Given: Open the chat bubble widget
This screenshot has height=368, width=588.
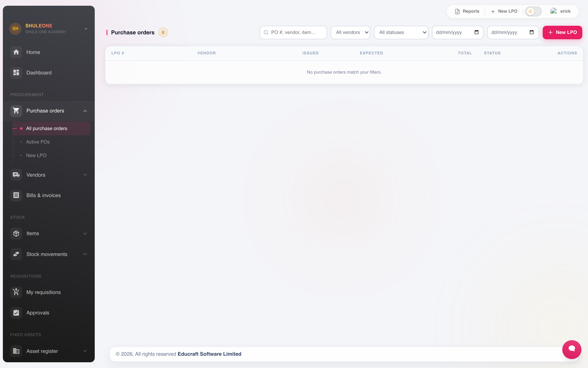Looking at the screenshot, I should click(571, 349).
